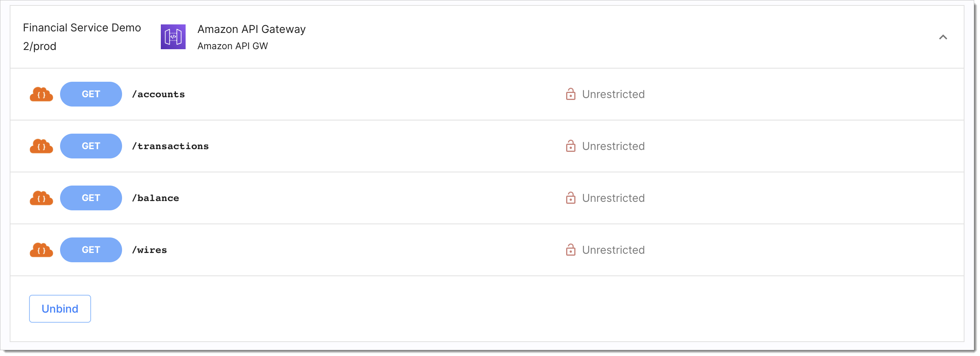This screenshot has width=980, height=356.
Task: Click the Unbind button
Action: (x=60, y=309)
